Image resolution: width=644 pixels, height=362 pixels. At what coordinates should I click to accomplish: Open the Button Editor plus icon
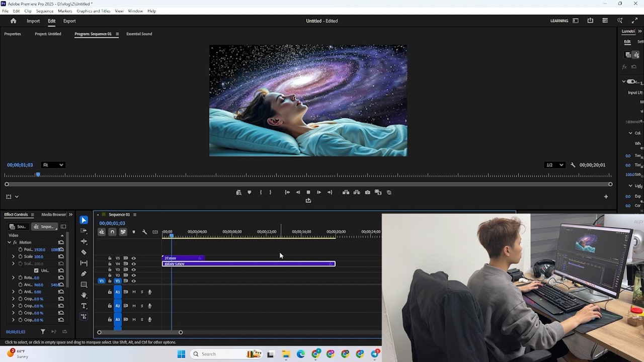606,197
